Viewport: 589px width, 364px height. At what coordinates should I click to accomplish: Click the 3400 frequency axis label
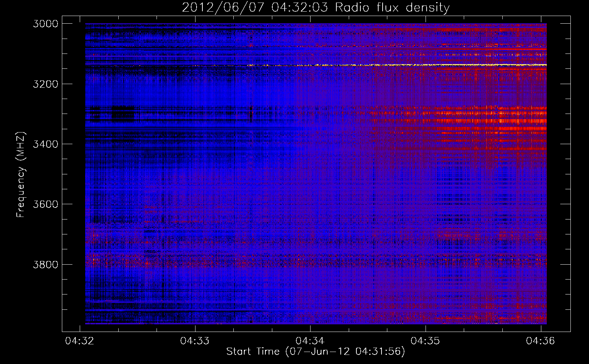click(46, 144)
